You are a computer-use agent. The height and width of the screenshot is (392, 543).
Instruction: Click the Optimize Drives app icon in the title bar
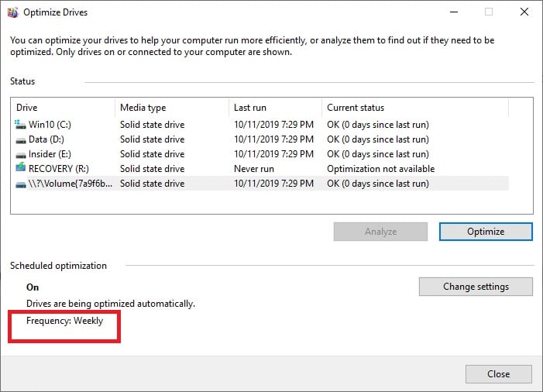[12, 12]
